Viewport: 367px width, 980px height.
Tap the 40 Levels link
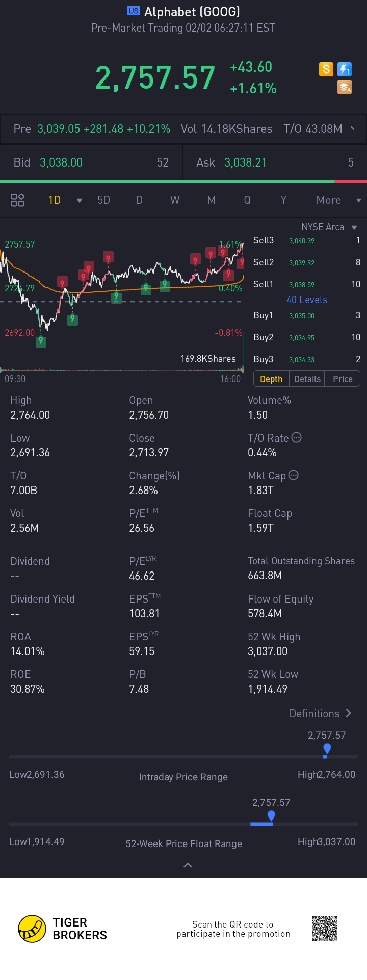(x=307, y=300)
